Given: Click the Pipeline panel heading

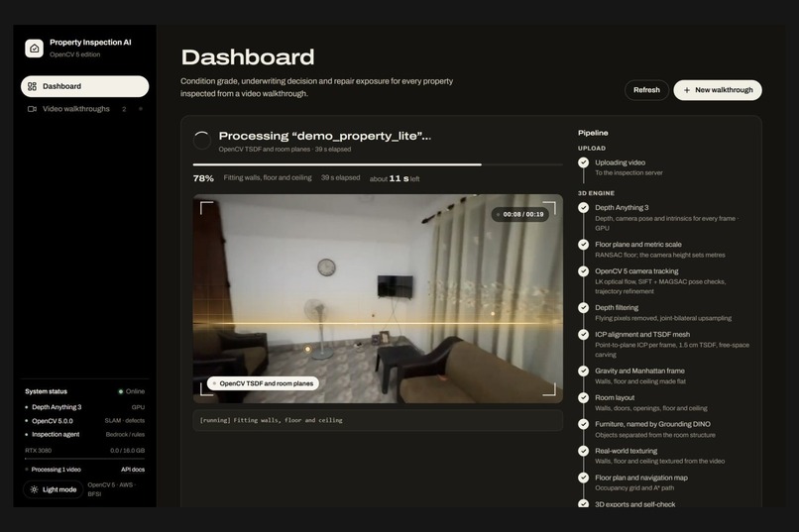Looking at the screenshot, I should (x=593, y=133).
